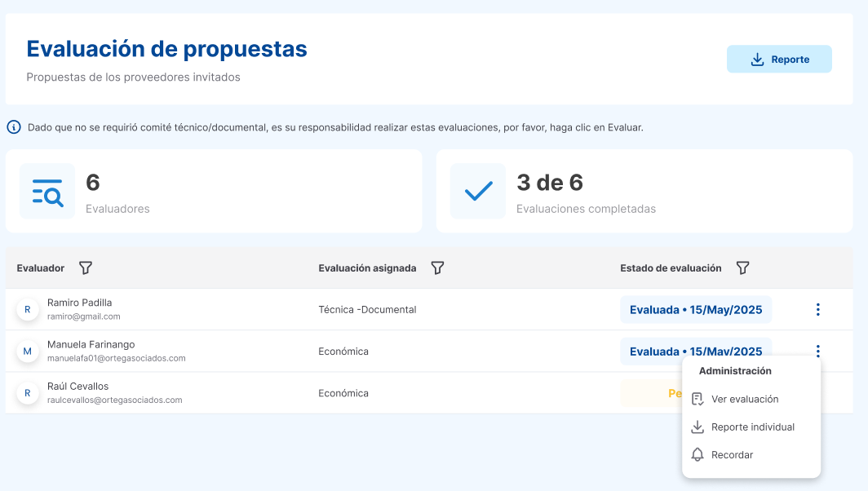This screenshot has width=868, height=491.
Task: Click the Reporte button
Action: point(779,59)
